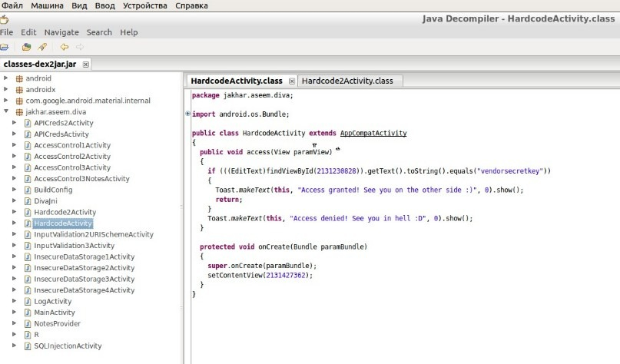Click the "vendorsecretkey" string in code
Image resolution: width=620 pixels, height=364 pixels.
tap(509, 171)
